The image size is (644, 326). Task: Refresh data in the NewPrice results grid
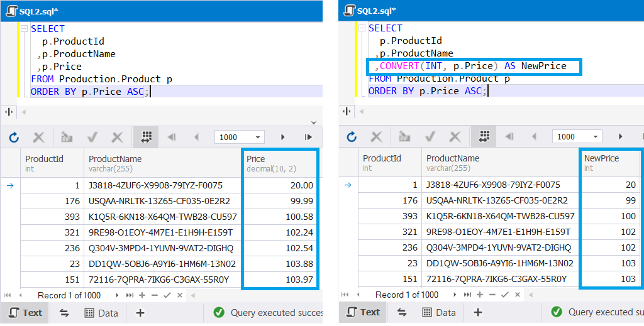coord(352,136)
